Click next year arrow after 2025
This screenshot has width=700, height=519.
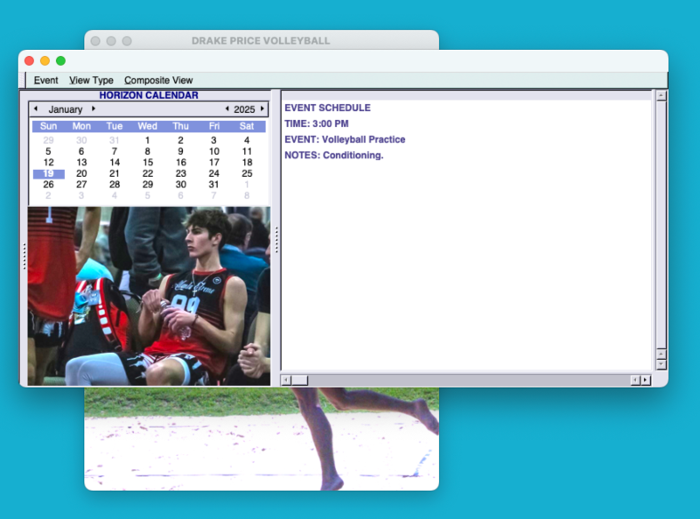click(263, 109)
